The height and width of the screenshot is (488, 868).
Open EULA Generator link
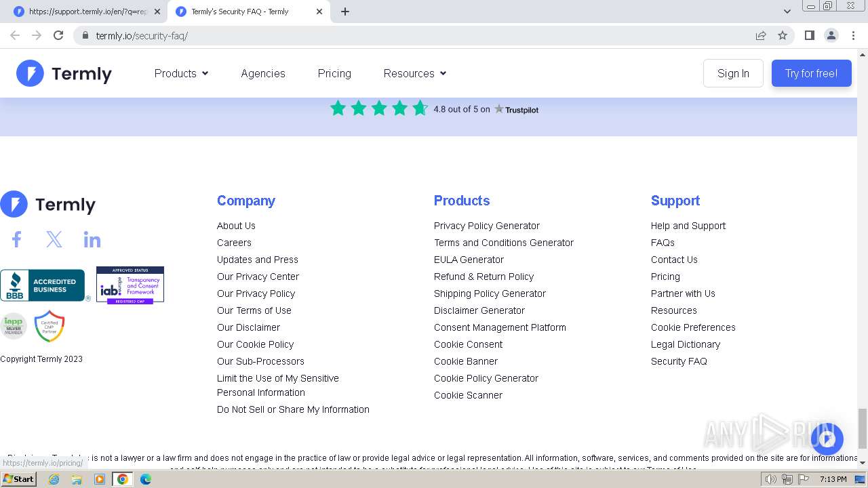coord(469,260)
